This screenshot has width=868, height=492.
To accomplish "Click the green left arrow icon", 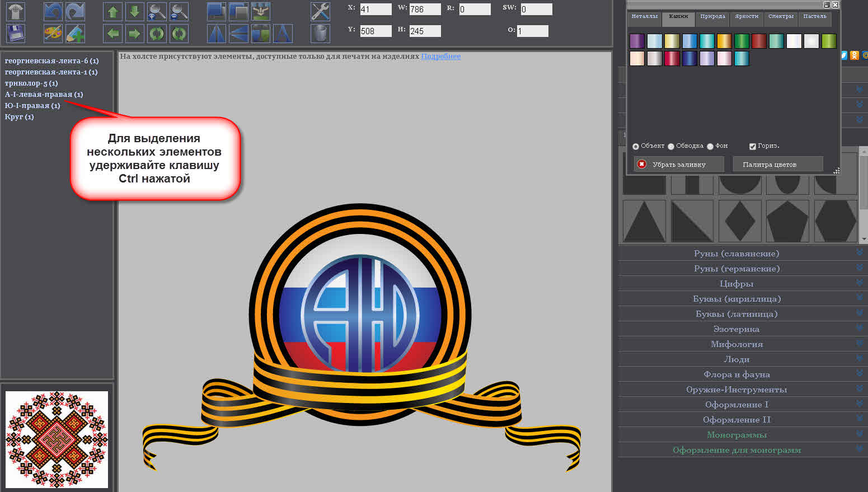I will click(113, 34).
